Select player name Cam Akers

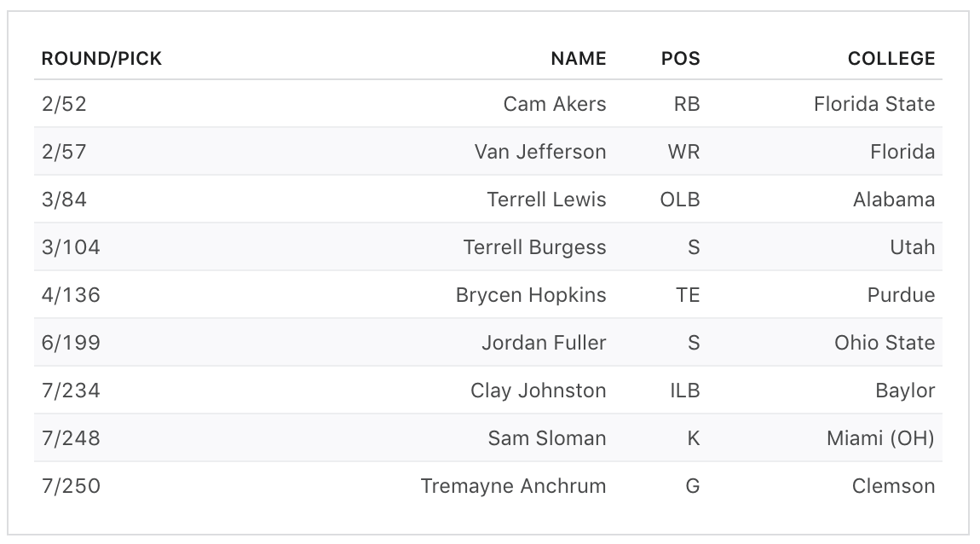[555, 104]
